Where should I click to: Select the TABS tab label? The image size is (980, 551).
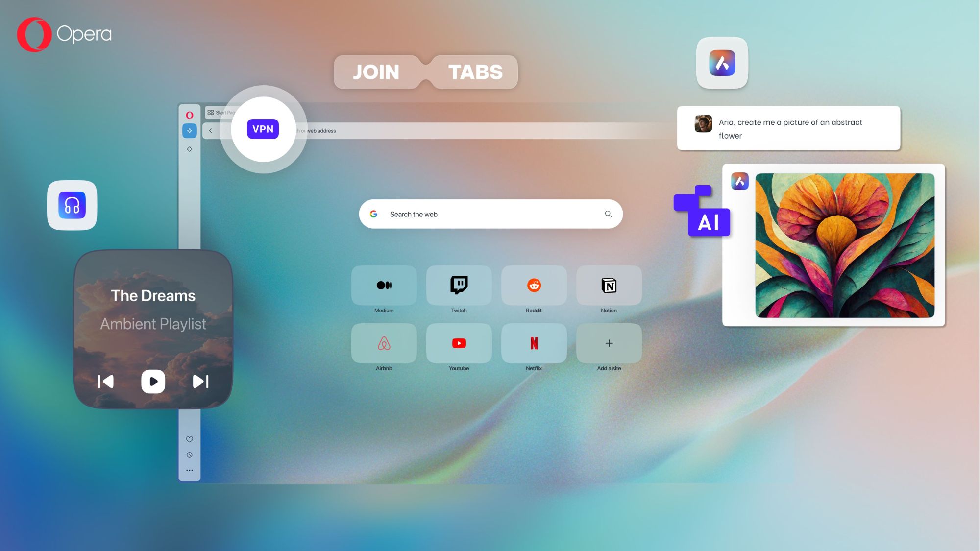pyautogui.click(x=475, y=72)
